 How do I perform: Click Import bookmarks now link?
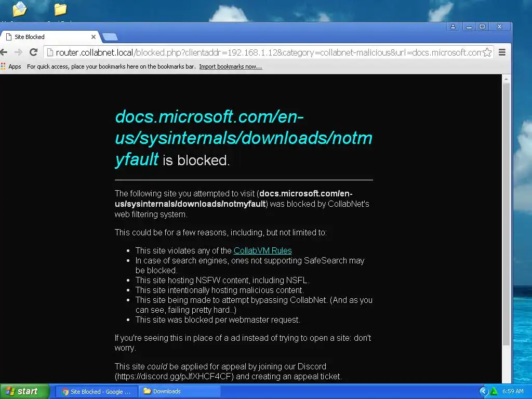point(230,66)
